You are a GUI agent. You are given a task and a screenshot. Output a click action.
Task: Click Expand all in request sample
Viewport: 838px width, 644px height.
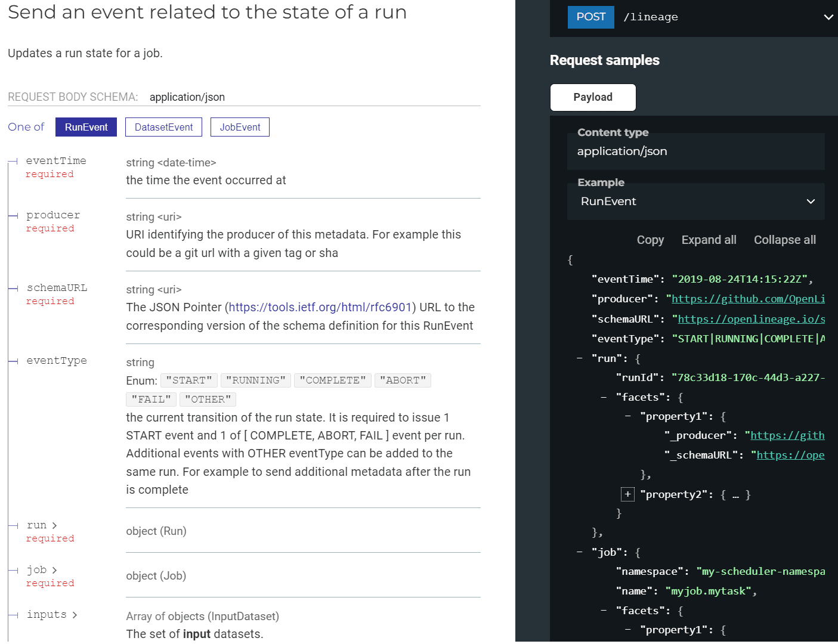pyautogui.click(x=709, y=240)
